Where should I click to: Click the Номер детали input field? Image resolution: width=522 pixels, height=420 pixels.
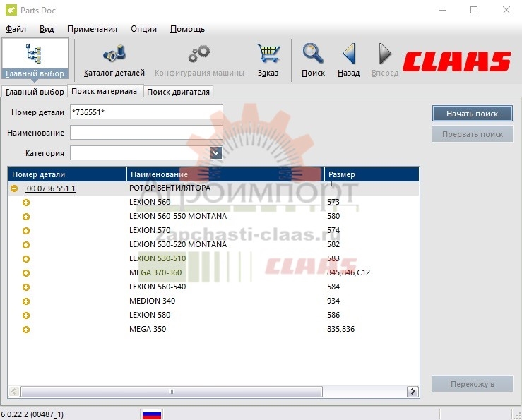[146, 112]
